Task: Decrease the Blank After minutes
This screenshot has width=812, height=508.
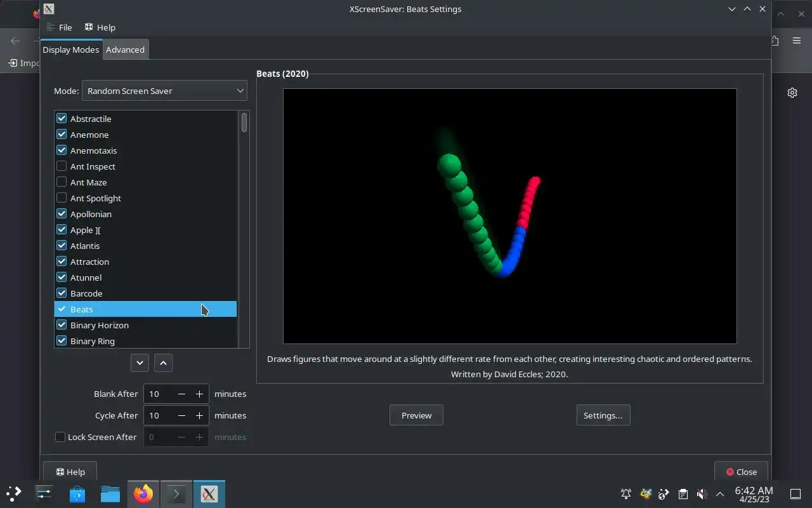Action: tap(181, 394)
